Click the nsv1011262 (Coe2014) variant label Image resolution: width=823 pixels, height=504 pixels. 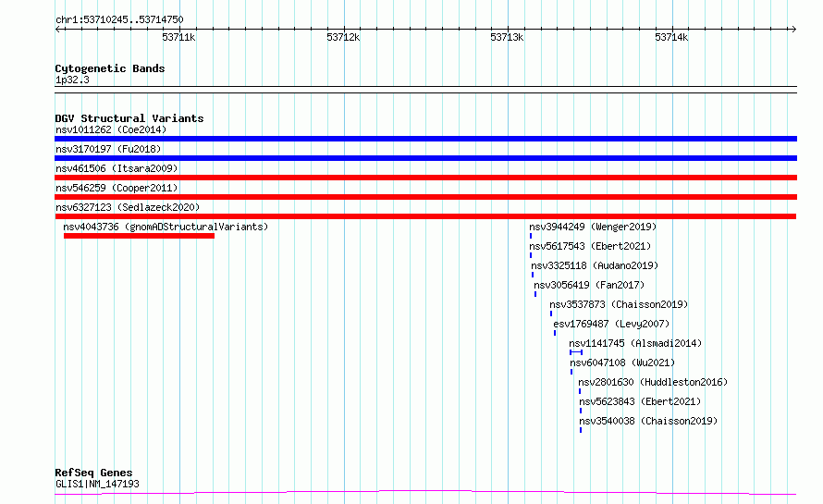click(x=111, y=129)
